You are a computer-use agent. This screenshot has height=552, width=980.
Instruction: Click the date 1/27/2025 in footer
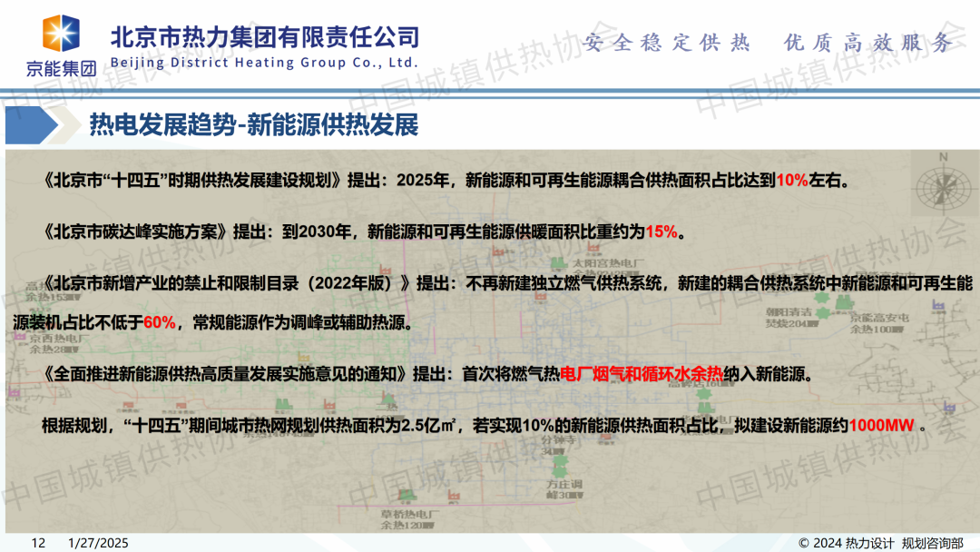99,543
